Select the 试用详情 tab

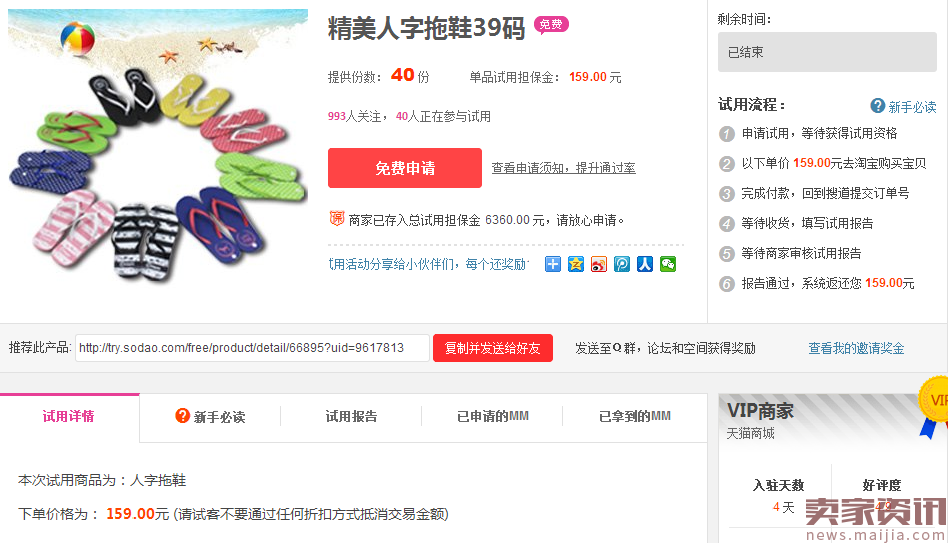[69, 417]
